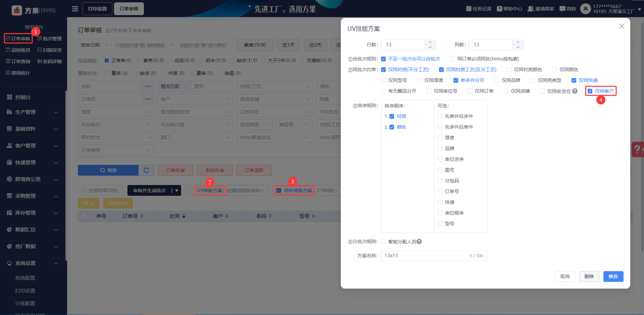Switch to the 打印设置 tab
Viewport: 644px width, 315px height.
coord(97,9)
